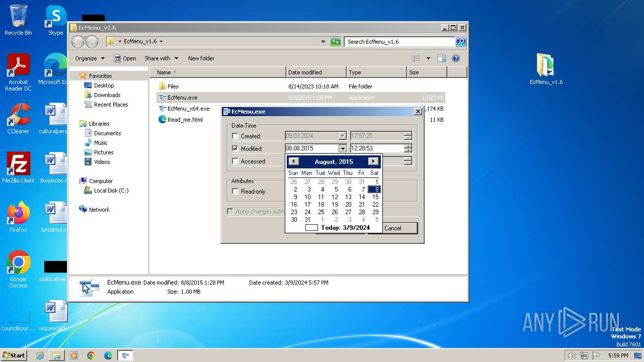This screenshot has width=644, height=362.
Task: Open requiredadv Word document icon
Action: click(55, 315)
